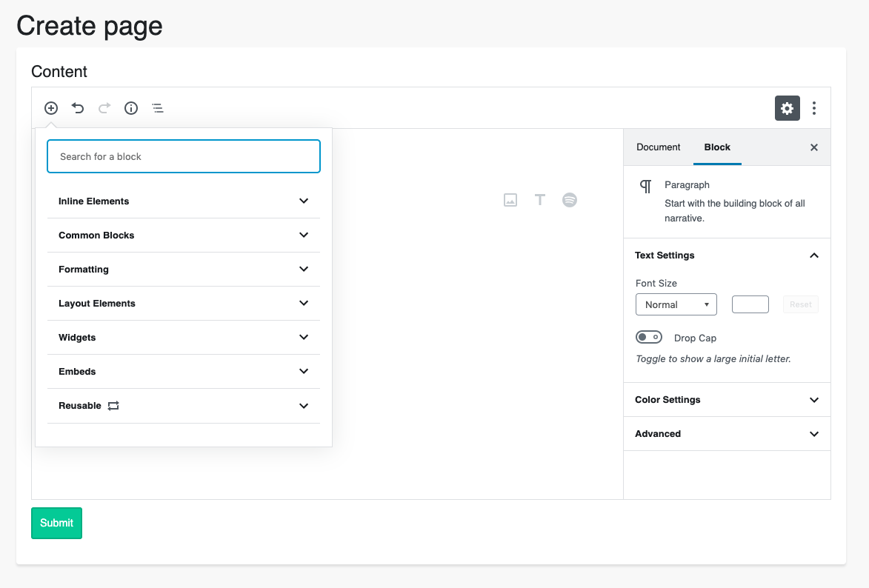Click the Add block plus icon

[51, 108]
